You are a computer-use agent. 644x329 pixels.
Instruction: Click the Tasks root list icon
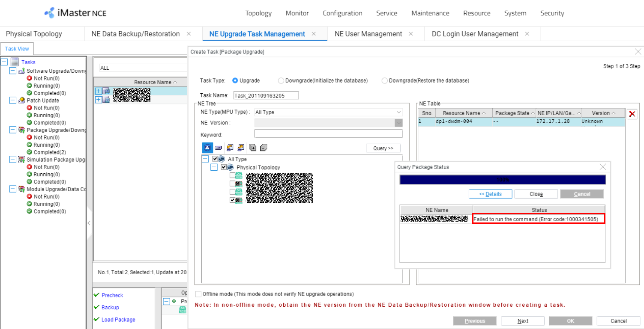pyautogui.click(x=15, y=62)
